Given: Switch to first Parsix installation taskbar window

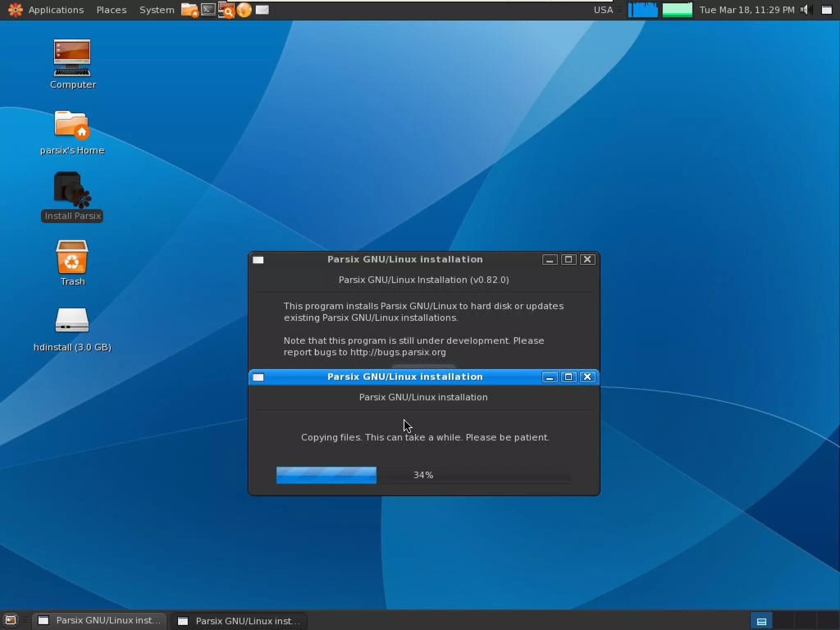Looking at the screenshot, I should tap(100, 620).
